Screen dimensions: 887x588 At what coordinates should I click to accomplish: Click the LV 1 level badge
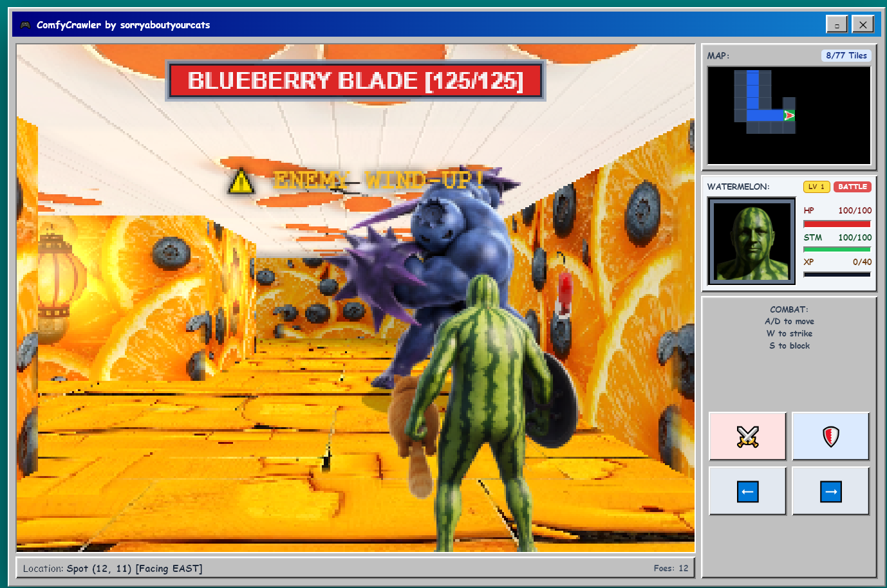coord(816,187)
